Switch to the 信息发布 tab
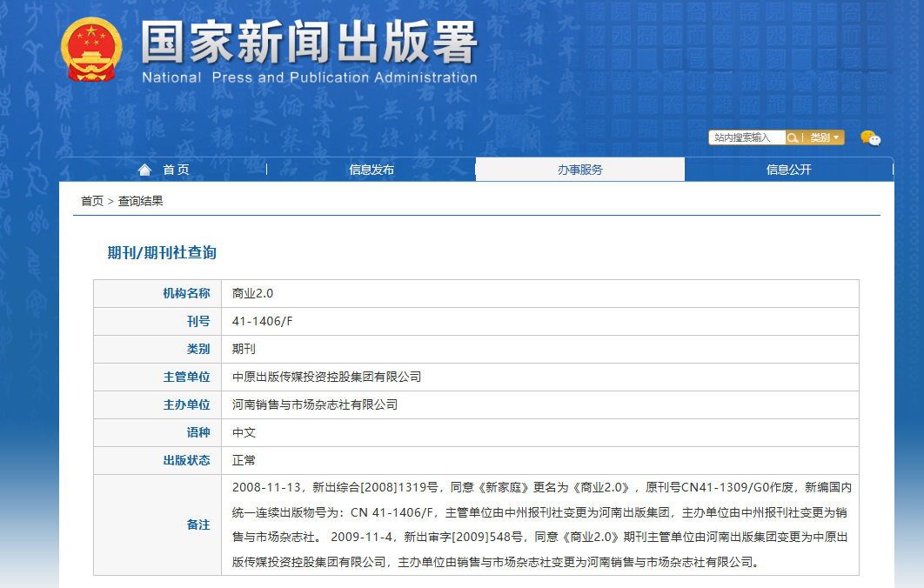This screenshot has width=924, height=588. point(372,170)
